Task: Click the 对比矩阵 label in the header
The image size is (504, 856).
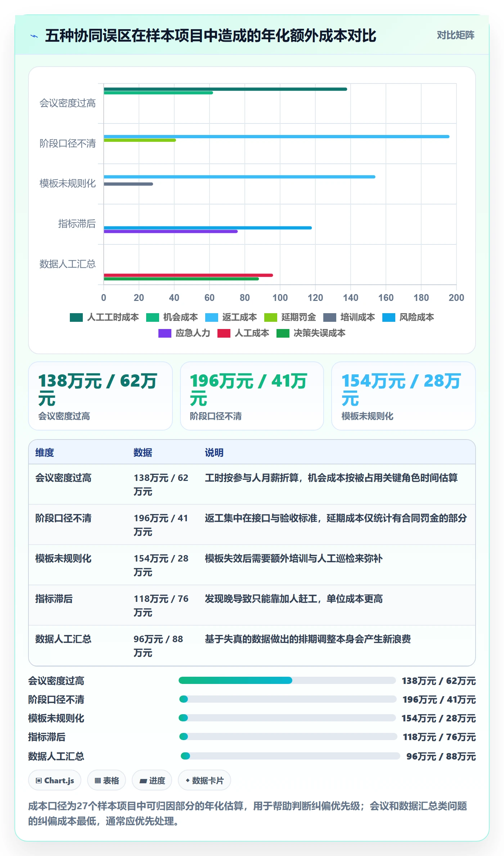Action: (x=455, y=35)
